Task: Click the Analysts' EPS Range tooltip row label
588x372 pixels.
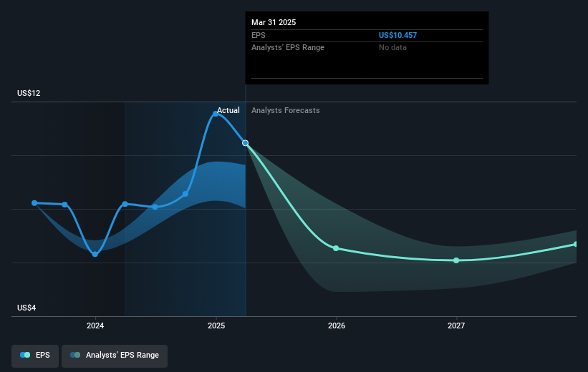Action: (x=288, y=48)
